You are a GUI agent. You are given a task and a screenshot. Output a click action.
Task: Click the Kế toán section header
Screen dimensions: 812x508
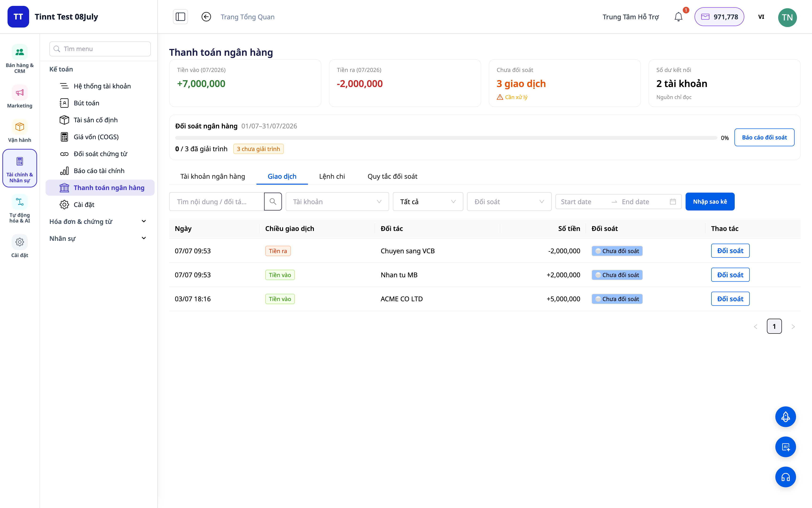click(61, 69)
